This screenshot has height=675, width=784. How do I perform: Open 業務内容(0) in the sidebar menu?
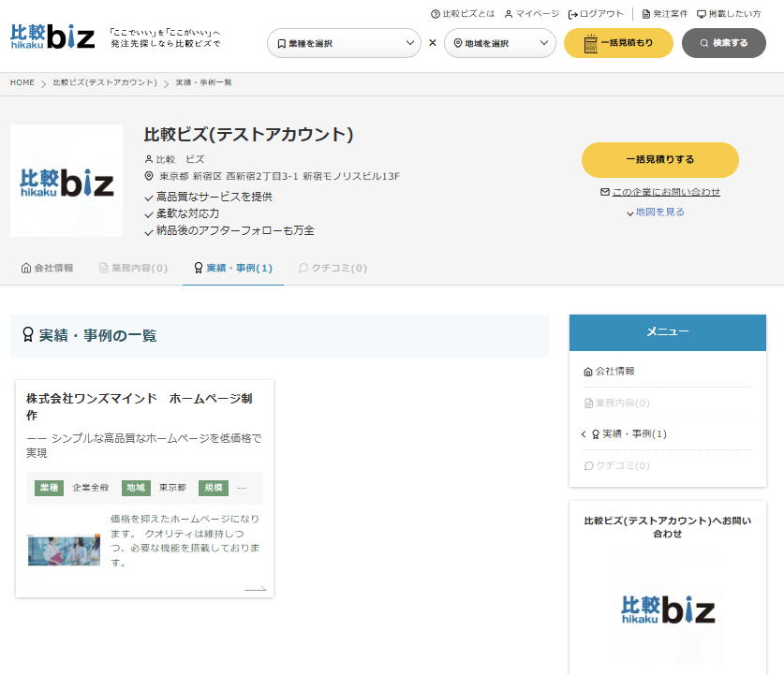[x=617, y=403]
